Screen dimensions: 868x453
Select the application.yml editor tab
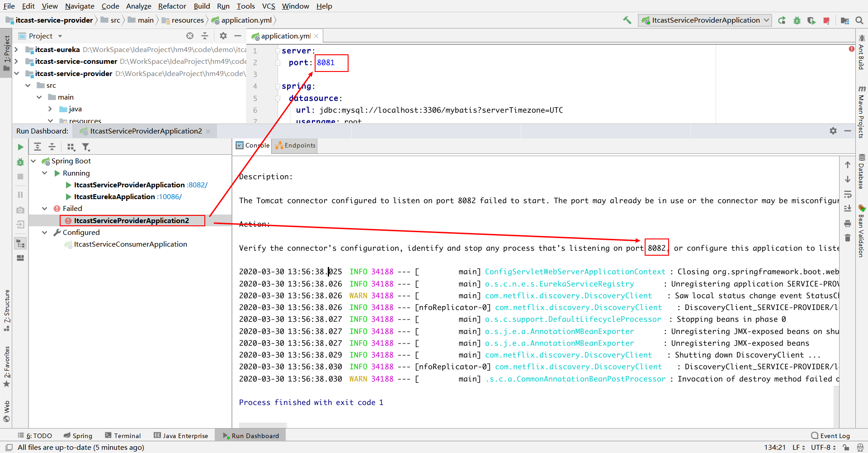[x=285, y=36]
